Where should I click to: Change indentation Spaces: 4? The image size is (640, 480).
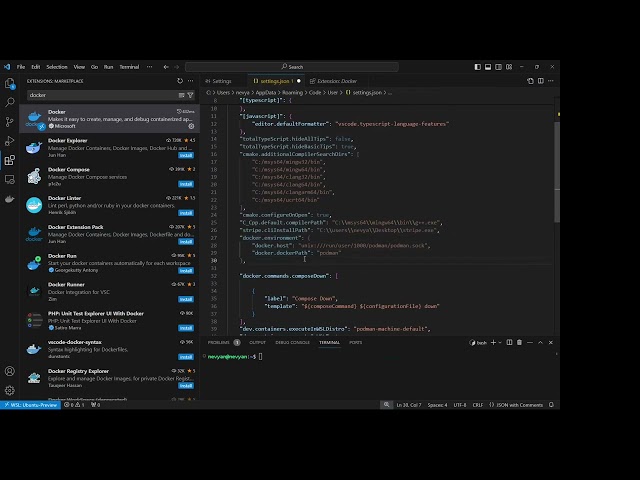click(437, 405)
